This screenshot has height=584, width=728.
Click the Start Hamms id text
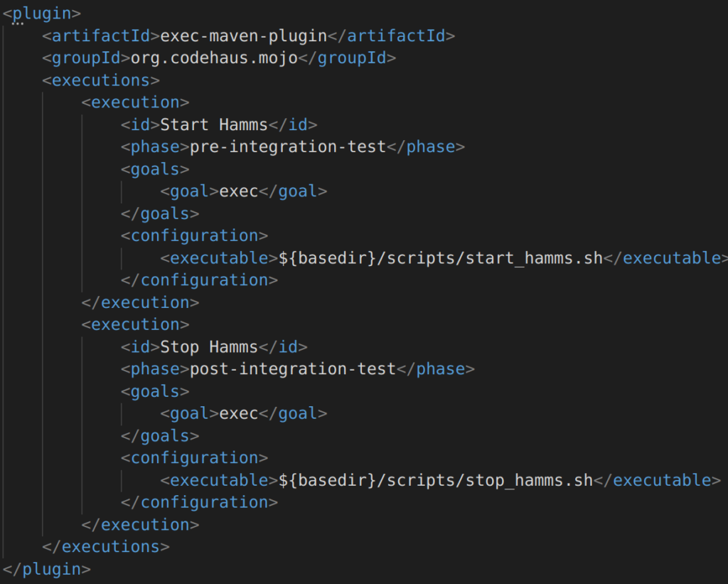click(x=214, y=124)
